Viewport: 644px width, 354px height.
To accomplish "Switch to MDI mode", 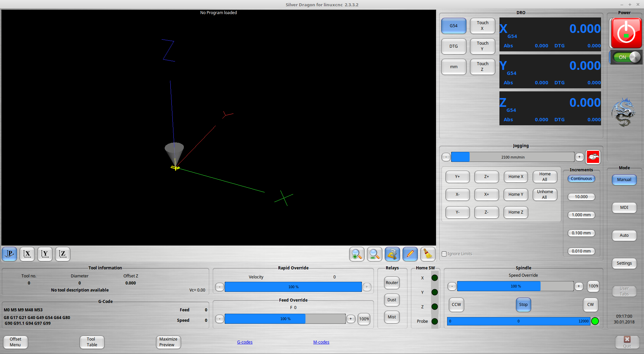I will pyautogui.click(x=624, y=208).
